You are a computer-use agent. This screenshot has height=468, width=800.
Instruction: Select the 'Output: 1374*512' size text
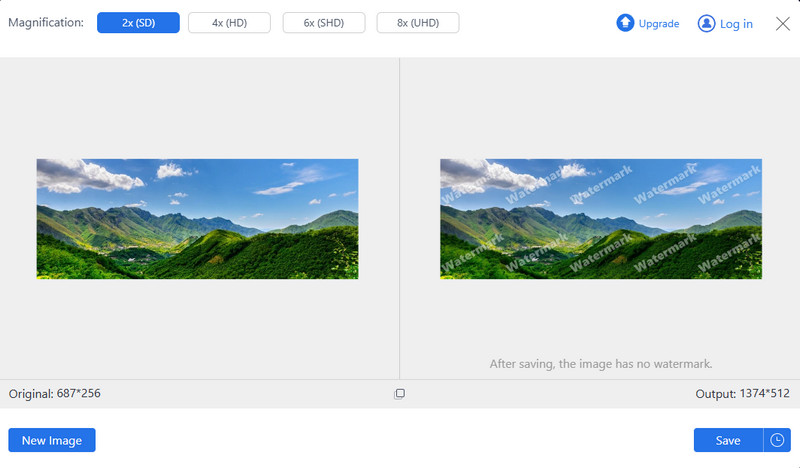[742, 393]
